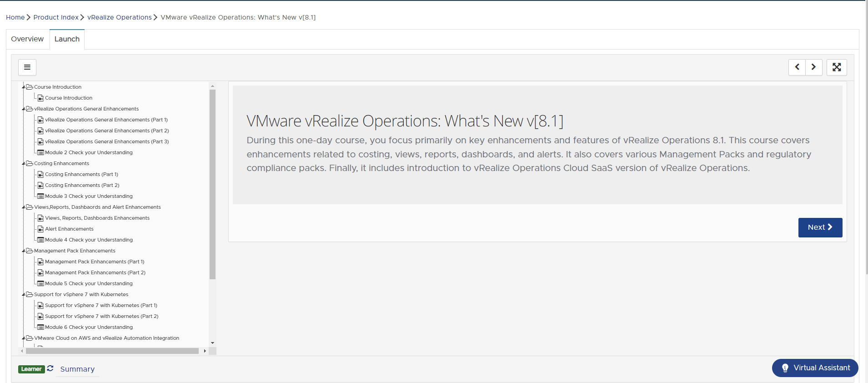Image resolution: width=868 pixels, height=383 pixels.
Task: Click page icon of General Enhancements (Part 2)
Action: 40,131
